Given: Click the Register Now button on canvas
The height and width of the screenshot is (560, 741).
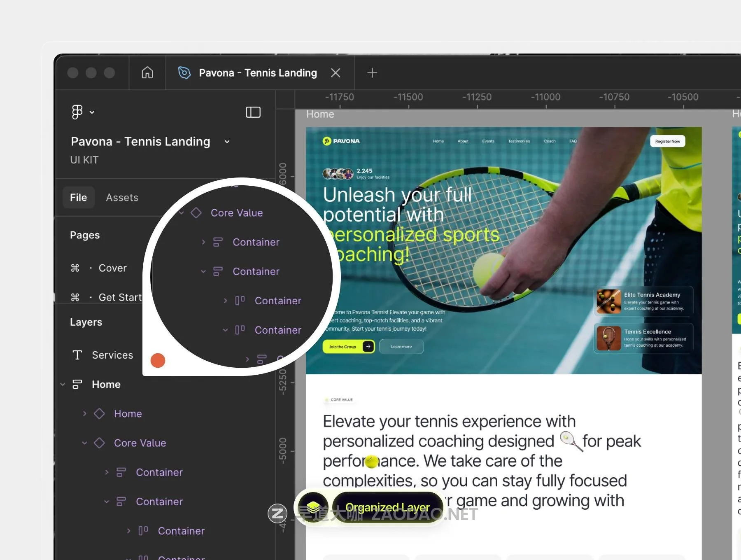Looking at the screenshot, I should click(667, 141).
